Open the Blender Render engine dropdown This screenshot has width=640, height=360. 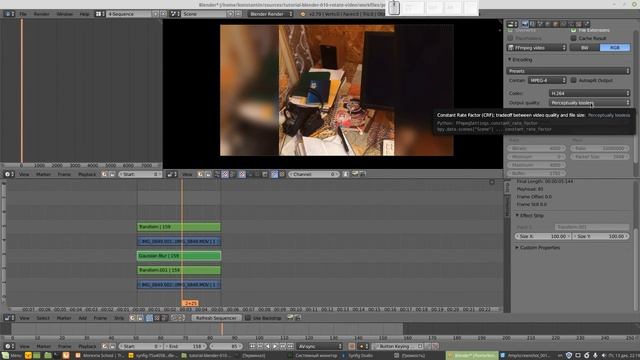[270, 14]
